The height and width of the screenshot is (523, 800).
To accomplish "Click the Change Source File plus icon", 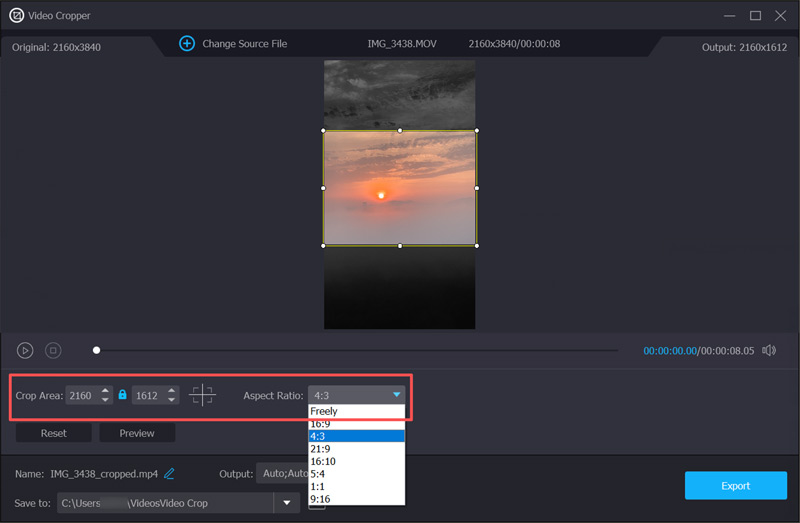I will click(187, 43).
